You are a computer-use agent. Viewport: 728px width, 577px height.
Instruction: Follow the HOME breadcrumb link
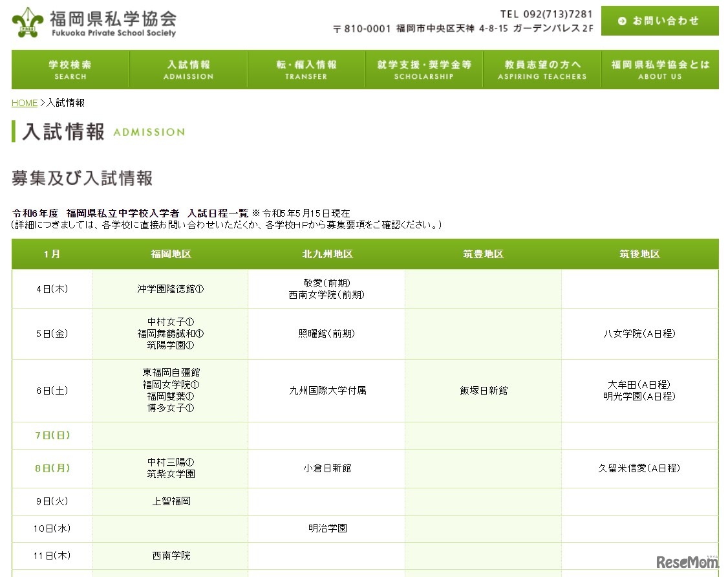(x=25, y=103)
